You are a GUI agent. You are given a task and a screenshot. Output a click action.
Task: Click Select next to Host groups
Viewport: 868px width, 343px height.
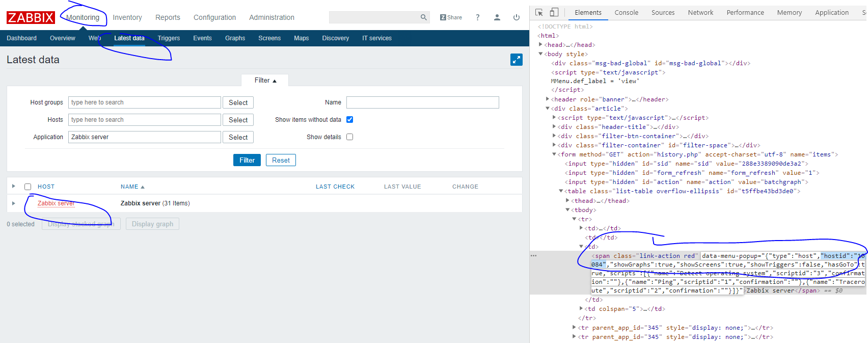238,102
